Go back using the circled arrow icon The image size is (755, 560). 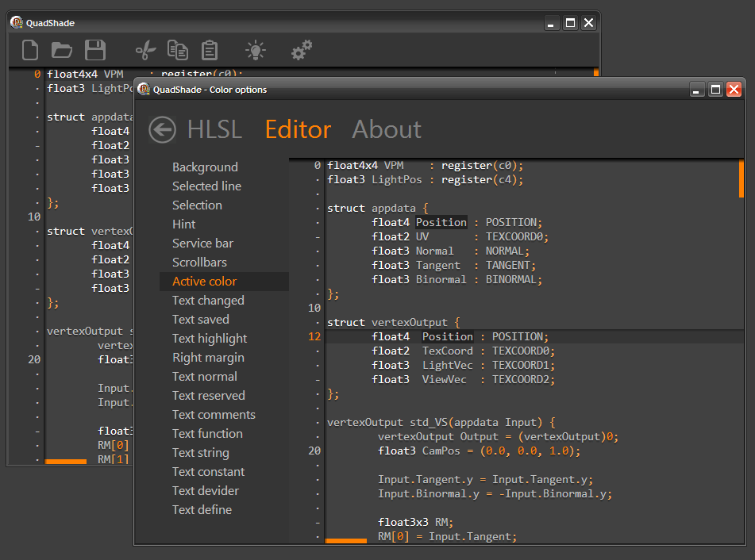click(162, 130)
